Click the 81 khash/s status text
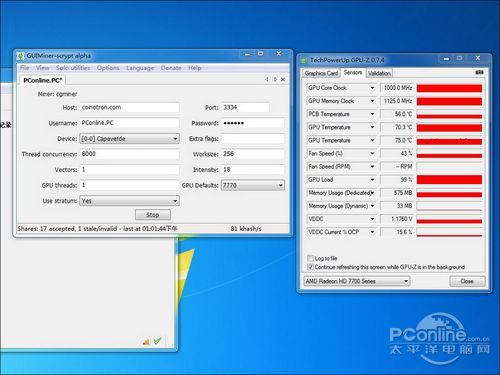Screen dimensions: 500x375 click(246, 229)
